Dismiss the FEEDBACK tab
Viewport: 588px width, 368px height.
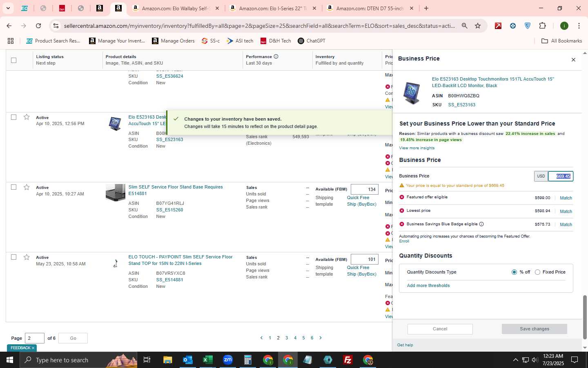pos(33,348)
